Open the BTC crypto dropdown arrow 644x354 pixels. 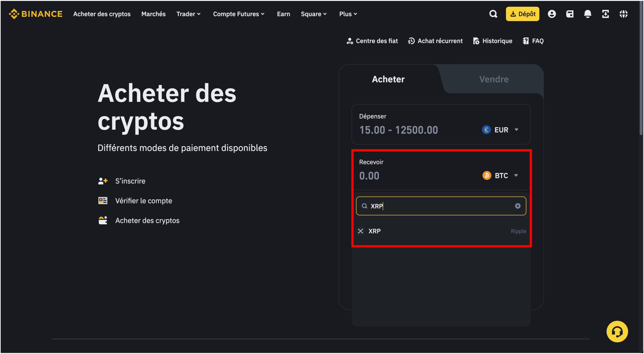[x=516, y=175]
